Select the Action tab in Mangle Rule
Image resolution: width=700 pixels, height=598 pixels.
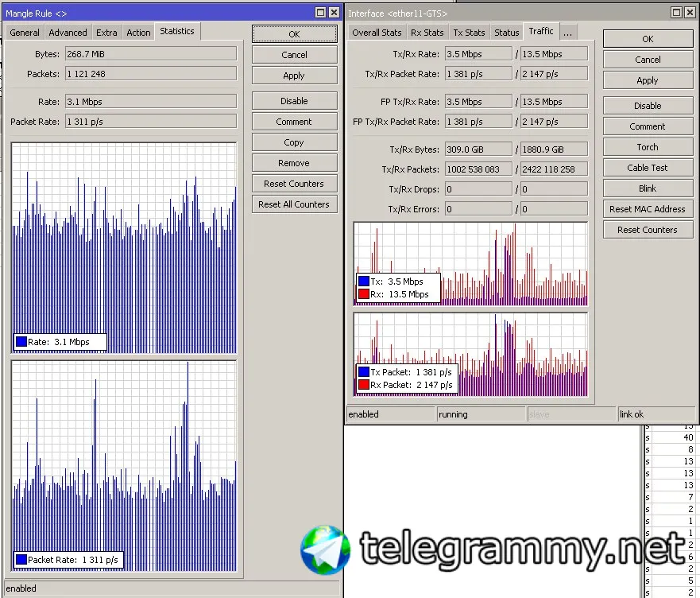[138, 33]
